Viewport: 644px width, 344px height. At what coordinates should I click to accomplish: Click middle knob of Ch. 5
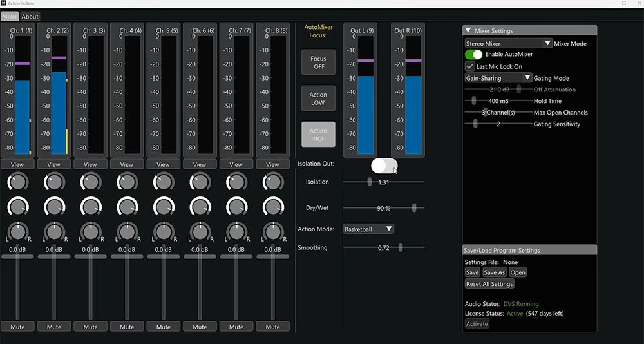pyautogui.click(x=164, y=207)
